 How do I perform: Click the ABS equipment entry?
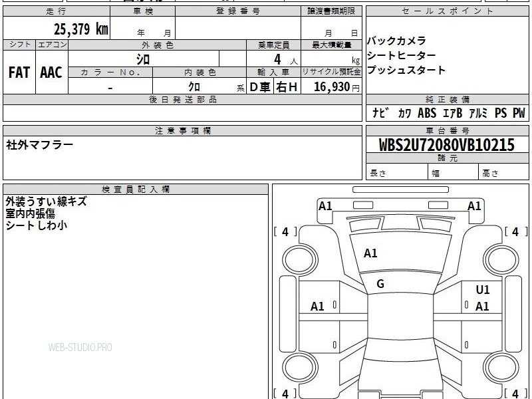tap(427, 113)
